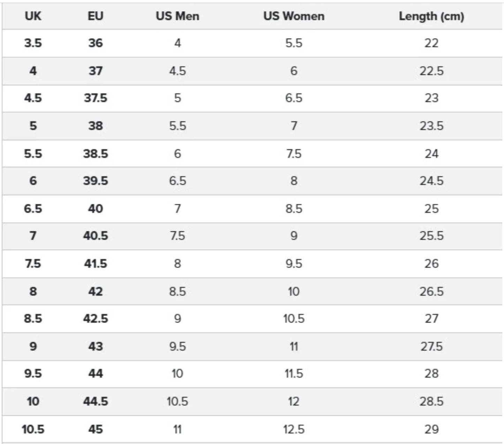The height and width of the screenshot is (444, 504).
Task: Click the EU 44.5 cell
Action: 95,401
